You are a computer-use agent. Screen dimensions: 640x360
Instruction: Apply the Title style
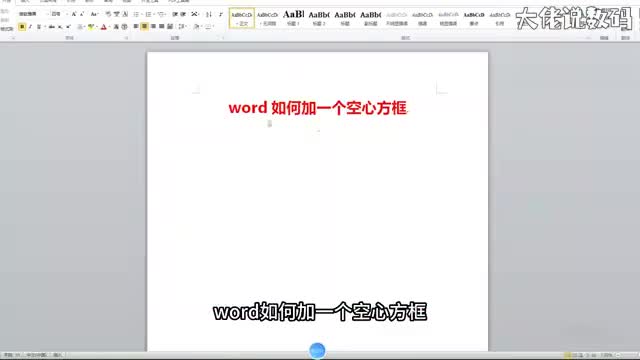(x=344, y=18)
